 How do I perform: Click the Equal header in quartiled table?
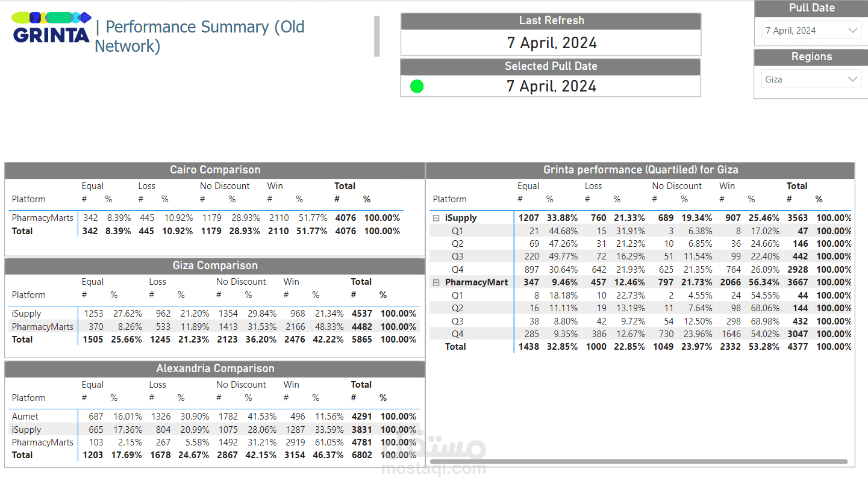click(528, 186)
